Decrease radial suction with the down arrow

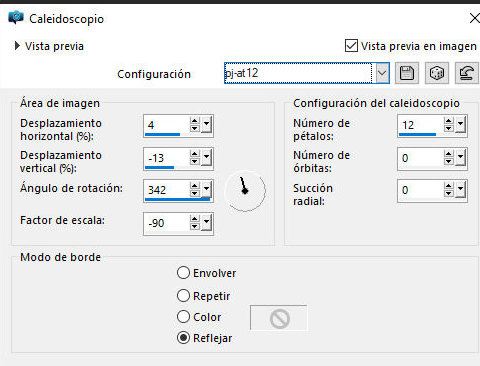(449, 194)
